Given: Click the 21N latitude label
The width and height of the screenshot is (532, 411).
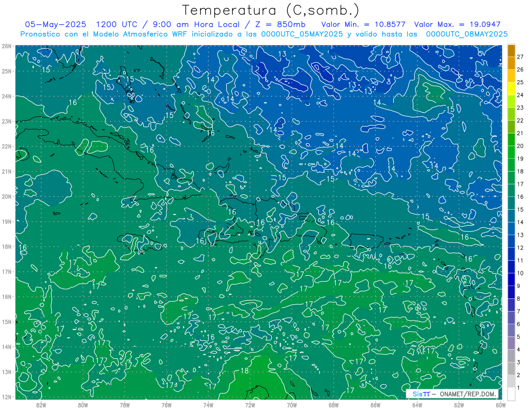Looking at the screenshot, I should click(7, 171).
